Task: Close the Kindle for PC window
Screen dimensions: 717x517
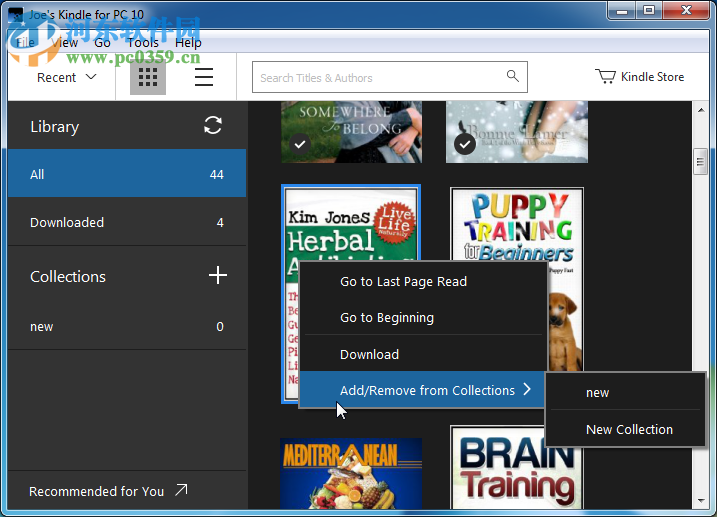Action: click(x=686, y=11)
